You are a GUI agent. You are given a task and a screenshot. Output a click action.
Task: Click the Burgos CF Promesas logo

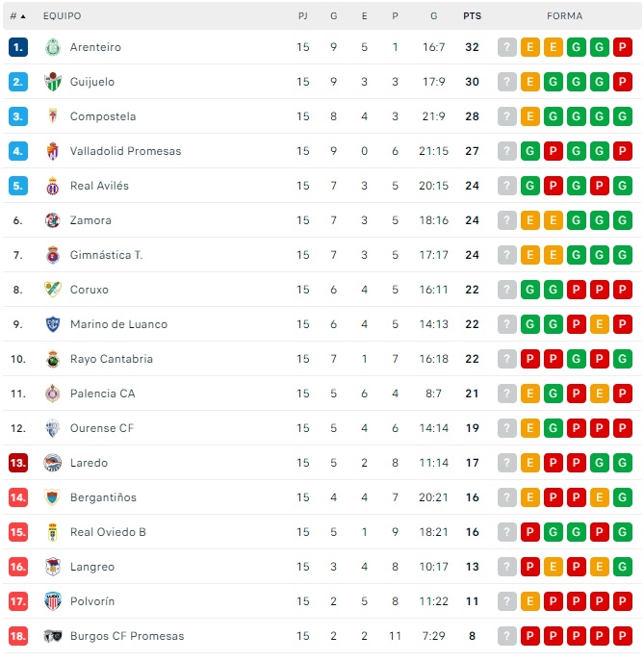53,636
